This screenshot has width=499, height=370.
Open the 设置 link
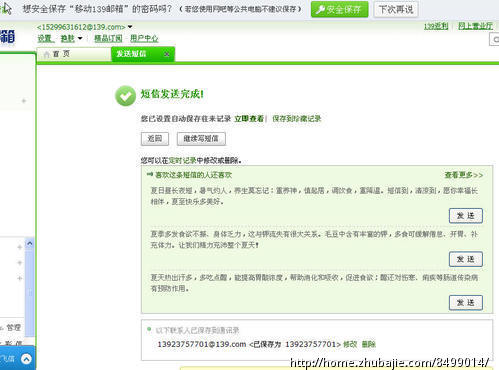pos(45,38)
